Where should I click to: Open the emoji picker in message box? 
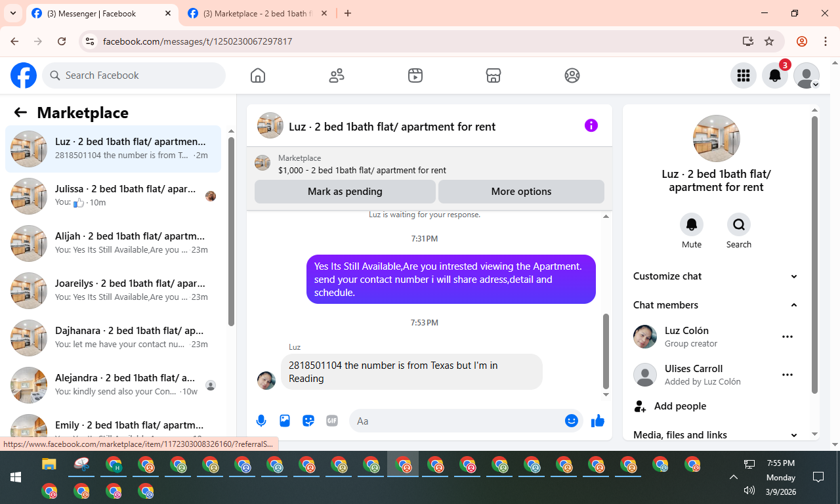click(572, 421)
